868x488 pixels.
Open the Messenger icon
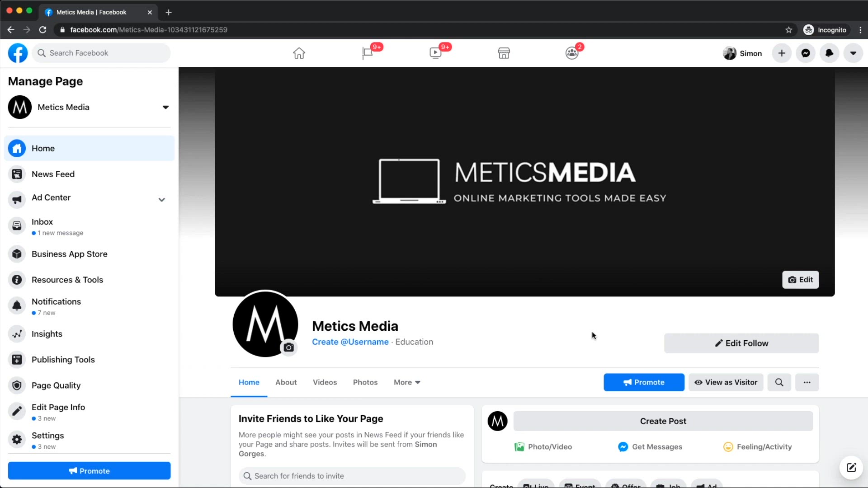(806, 53)
